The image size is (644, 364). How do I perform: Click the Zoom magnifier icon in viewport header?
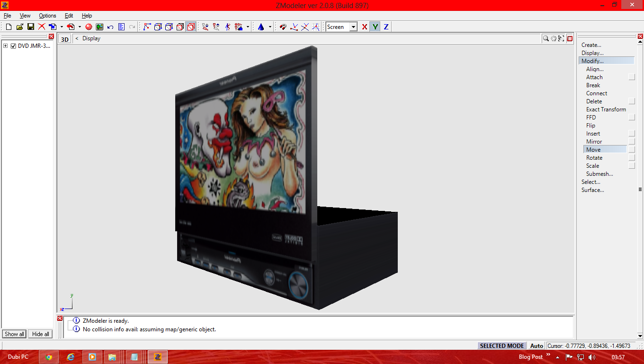pos(546,38)
